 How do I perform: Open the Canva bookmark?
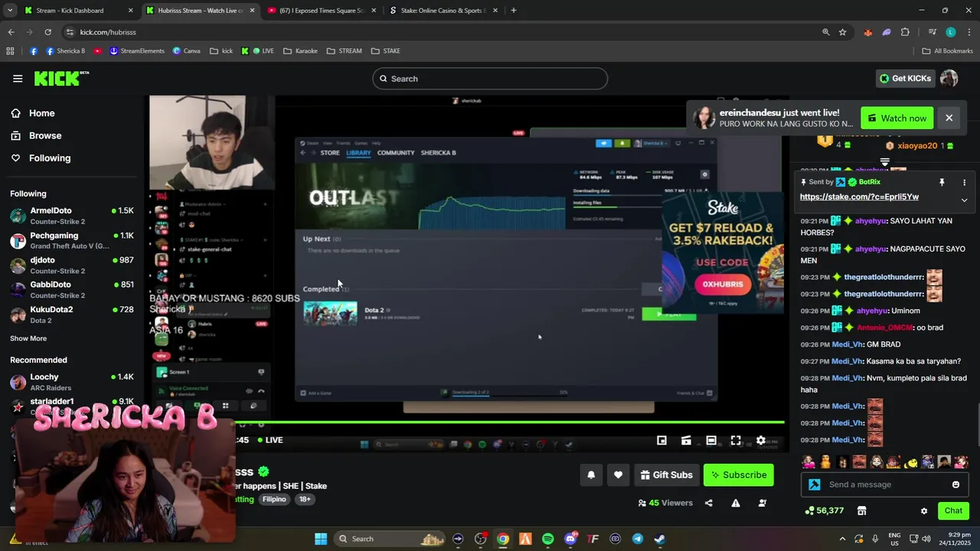[x=186, y=51]
